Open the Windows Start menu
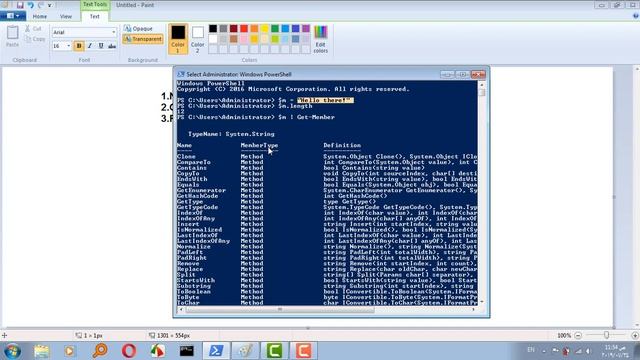This screenshot has height=360, width=640. click(12, 351)
